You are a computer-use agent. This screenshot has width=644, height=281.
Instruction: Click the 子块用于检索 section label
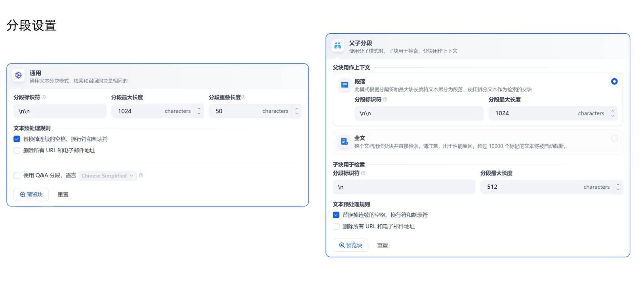(x=349, y=164)
